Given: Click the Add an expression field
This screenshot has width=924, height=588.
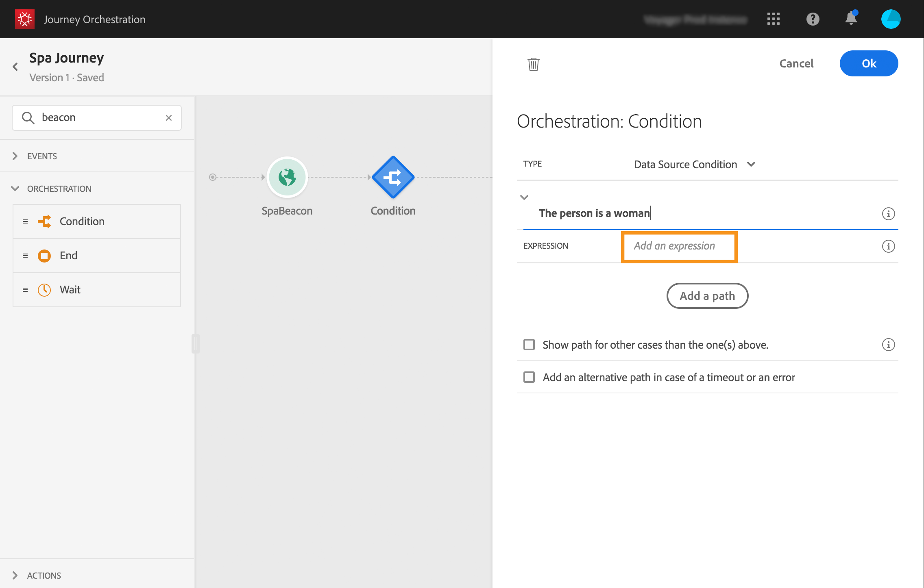Looking at the screenshot, I should point(679,246).
